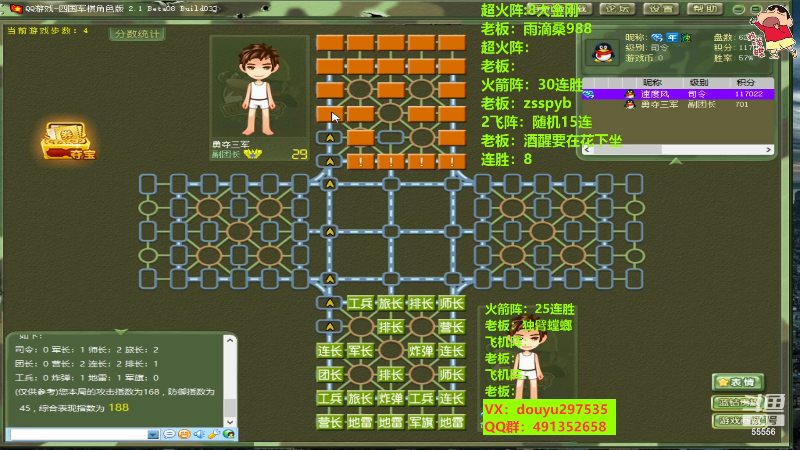Open the 论坛 forum menu button

(617, 9)
